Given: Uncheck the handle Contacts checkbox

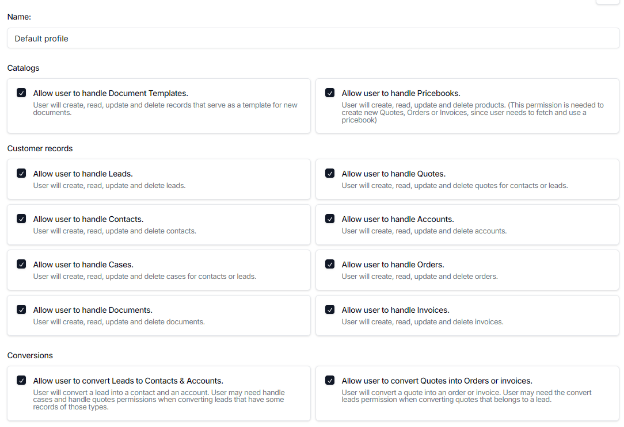Looking at the screenshot, I should coord(22,219).
